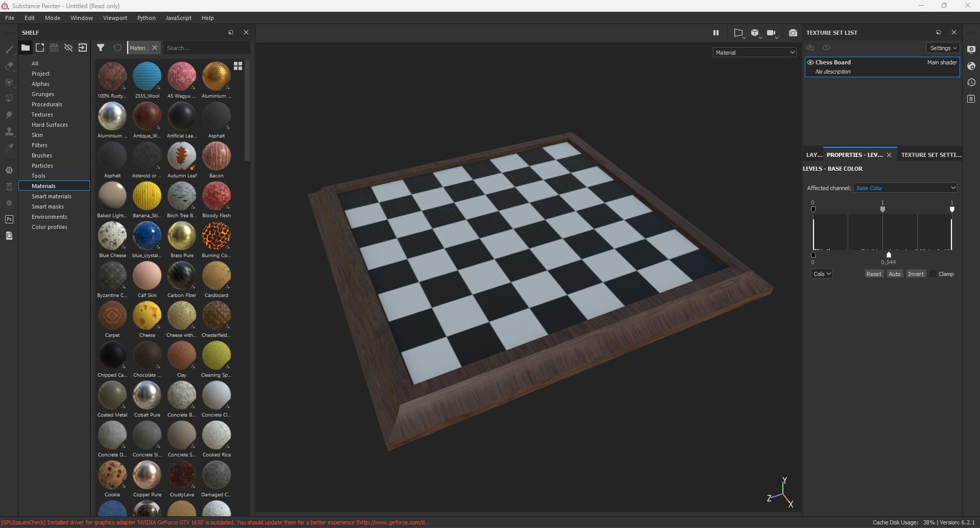Click the shelf Search field
The height and width of the screenshot is (528, 980).
(207, 48)
